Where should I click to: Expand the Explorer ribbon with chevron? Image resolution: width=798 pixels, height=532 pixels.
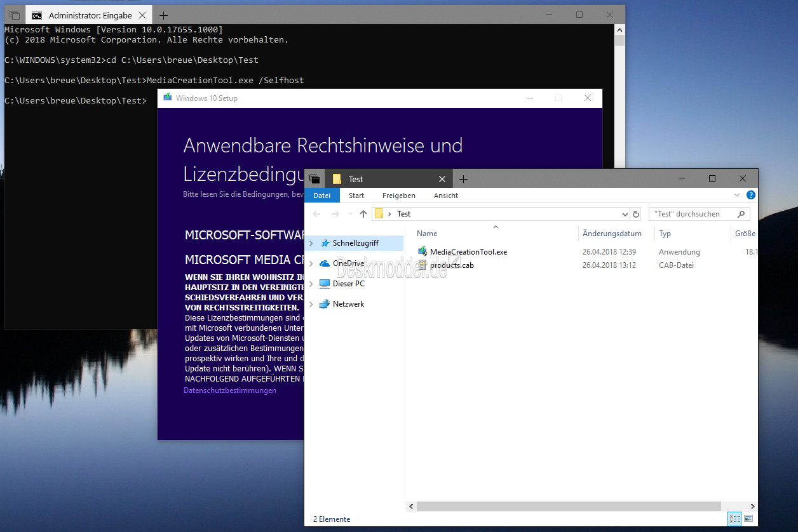coord(737,196)
